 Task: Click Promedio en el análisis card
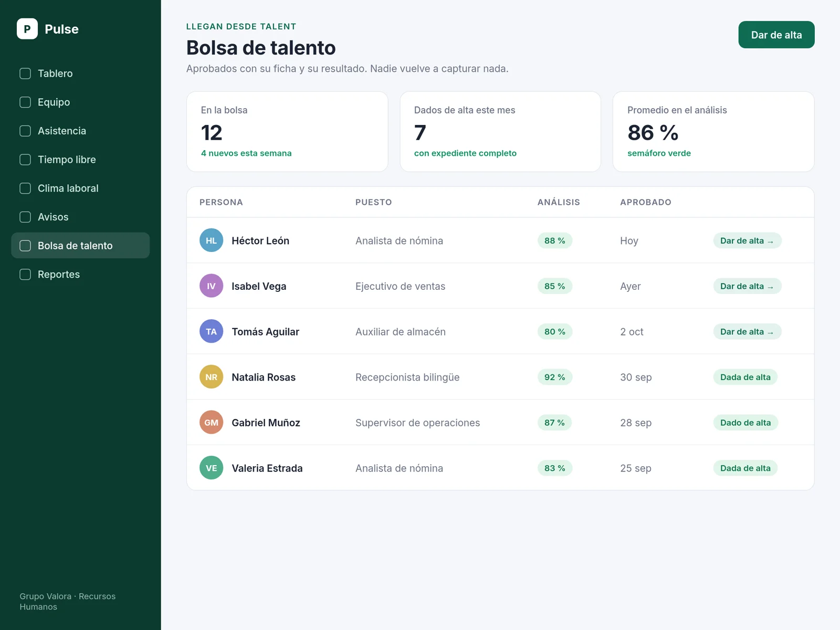click(x=713, y=132)
